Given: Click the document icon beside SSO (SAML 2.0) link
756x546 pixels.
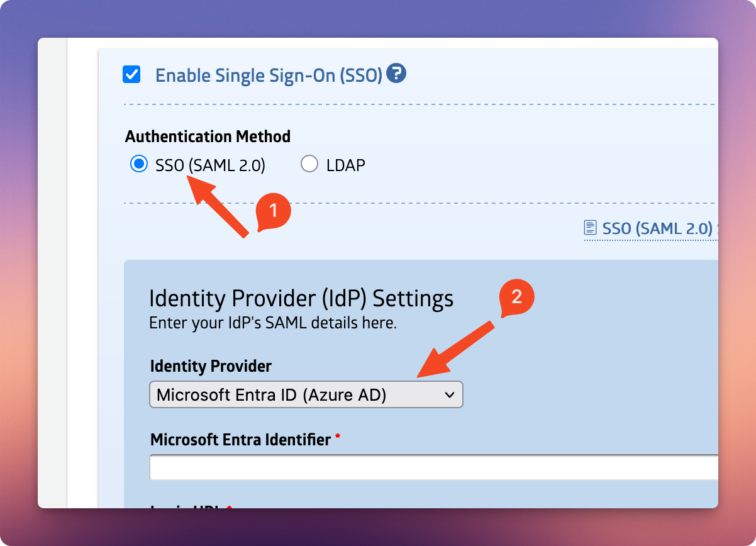Looking at the screenshot, I should pyautogui.click(x=590, y=227).
